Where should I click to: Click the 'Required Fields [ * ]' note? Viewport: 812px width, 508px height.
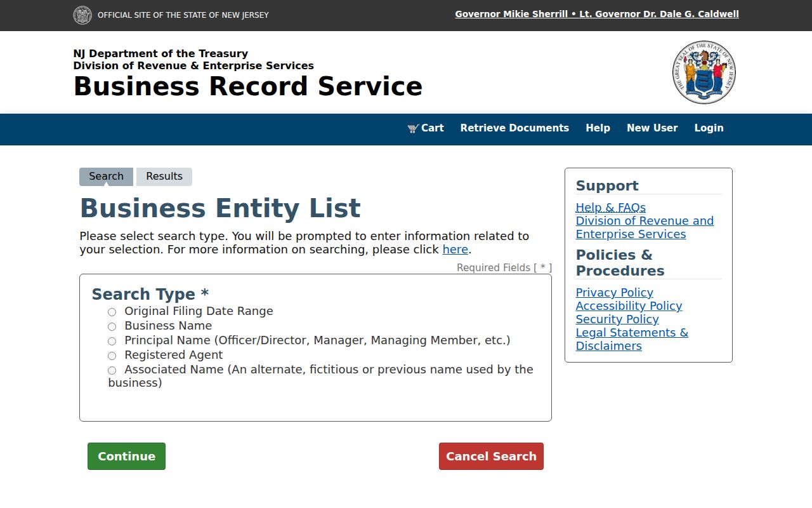pyautogui.click(x=504, y=268)
